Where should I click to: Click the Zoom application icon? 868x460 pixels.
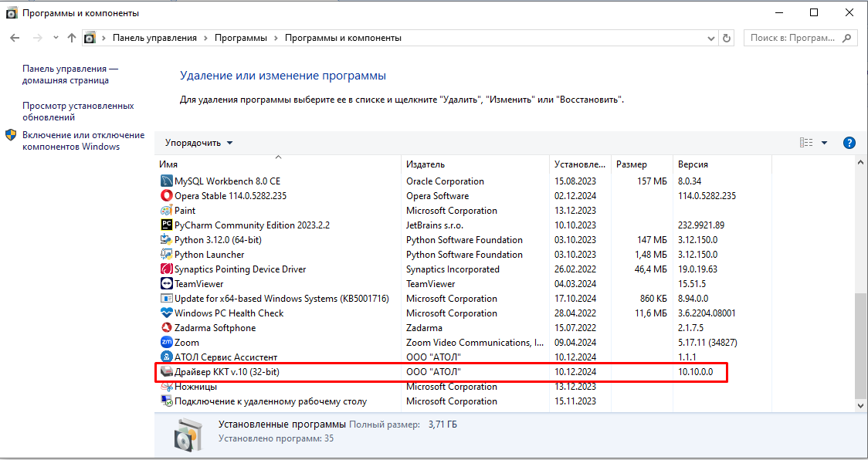166,343
